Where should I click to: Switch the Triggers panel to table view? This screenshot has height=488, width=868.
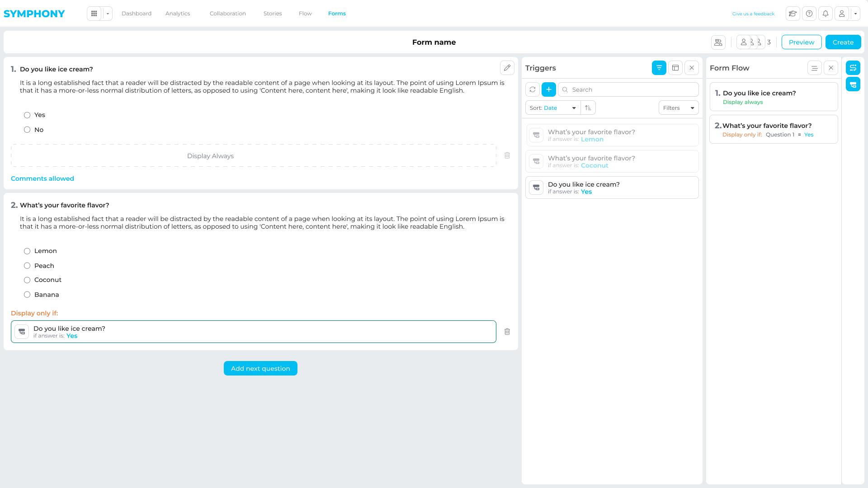[x=675, y=68]
